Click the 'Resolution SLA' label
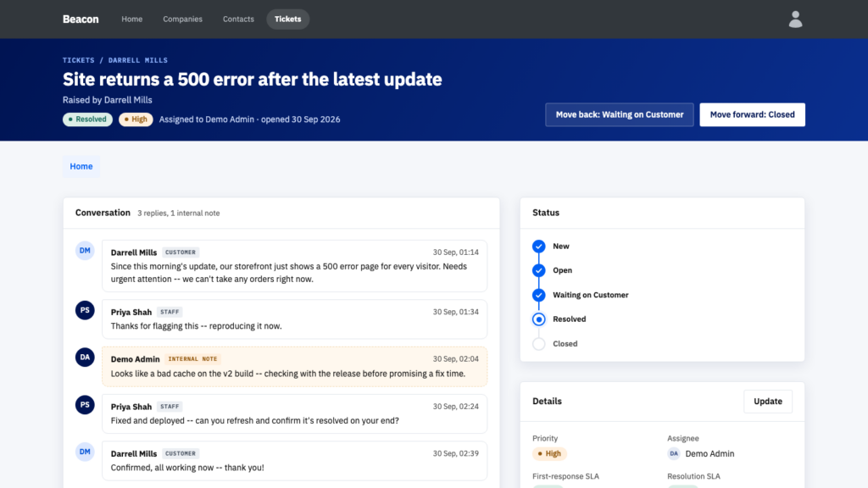 click(x=693, y=476)
